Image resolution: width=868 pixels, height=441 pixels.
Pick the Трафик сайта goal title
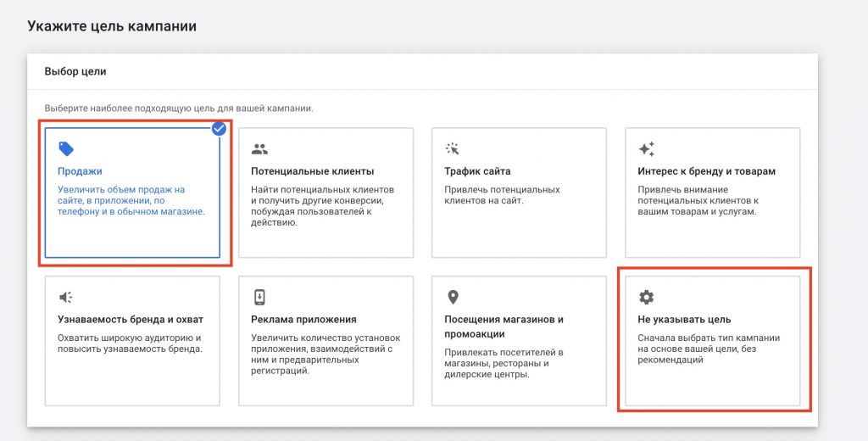(477, 171)
